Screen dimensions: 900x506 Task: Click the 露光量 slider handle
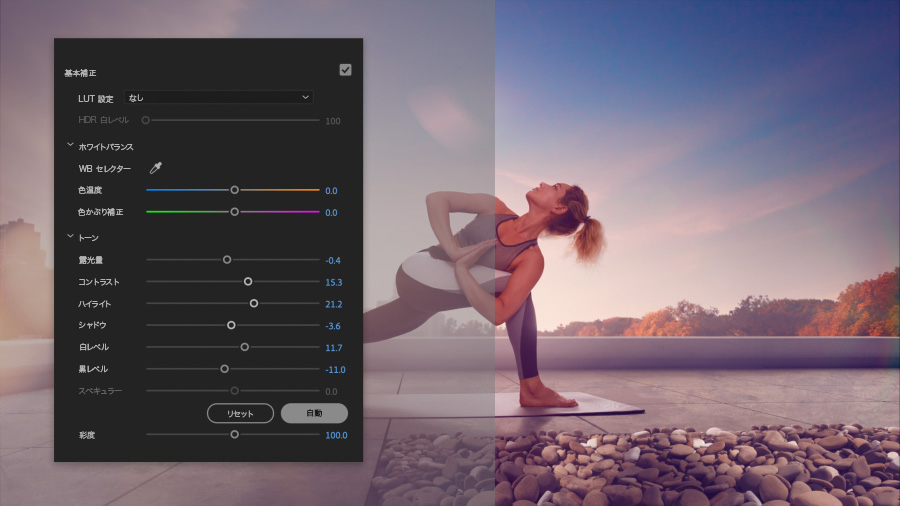tap(227, 260)
